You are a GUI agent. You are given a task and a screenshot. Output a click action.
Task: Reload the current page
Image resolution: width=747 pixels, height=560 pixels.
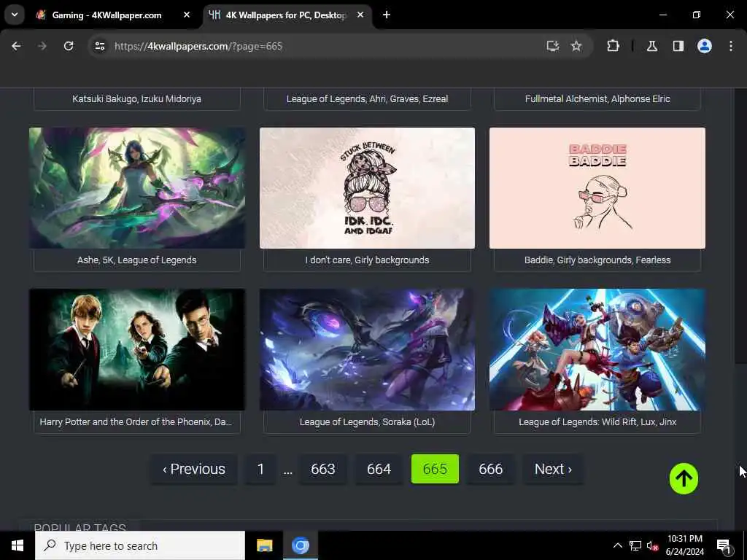pyautogui.click(x=69, y=46)
